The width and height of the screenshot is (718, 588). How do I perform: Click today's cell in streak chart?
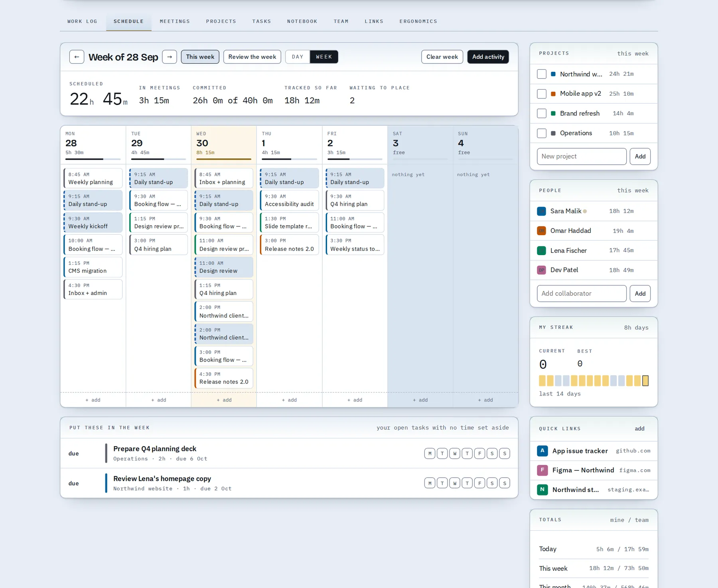point(645,381)
